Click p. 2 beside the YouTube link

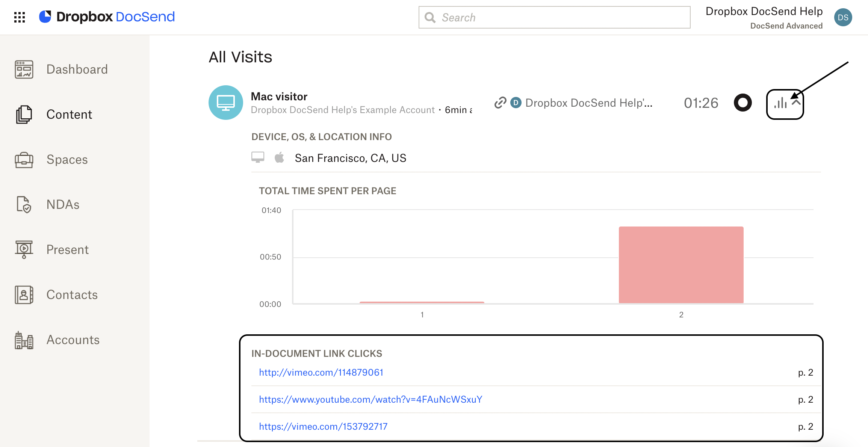coord(806,399)
